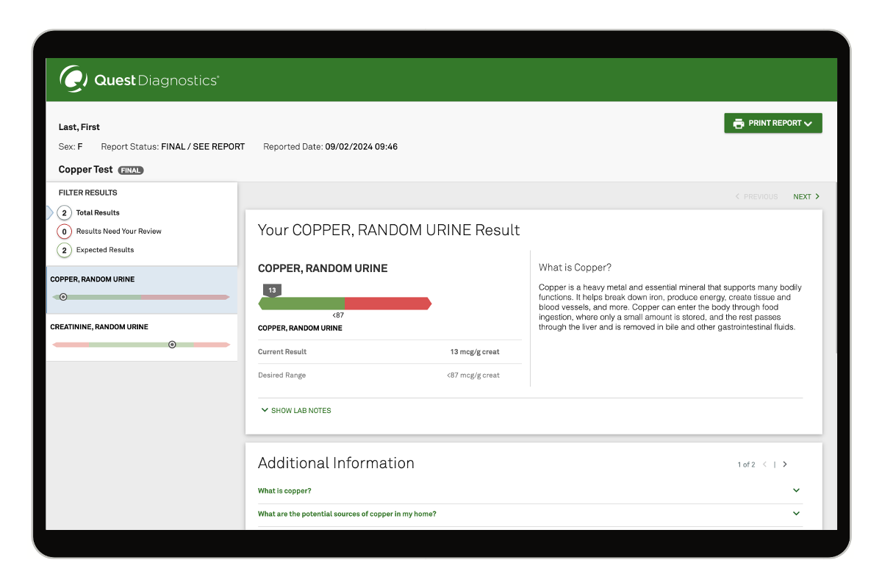Image resolution: width=882 pixels, height=588 pixels.
Task: Click the 13 result marker flag
Action: point(272,291)
